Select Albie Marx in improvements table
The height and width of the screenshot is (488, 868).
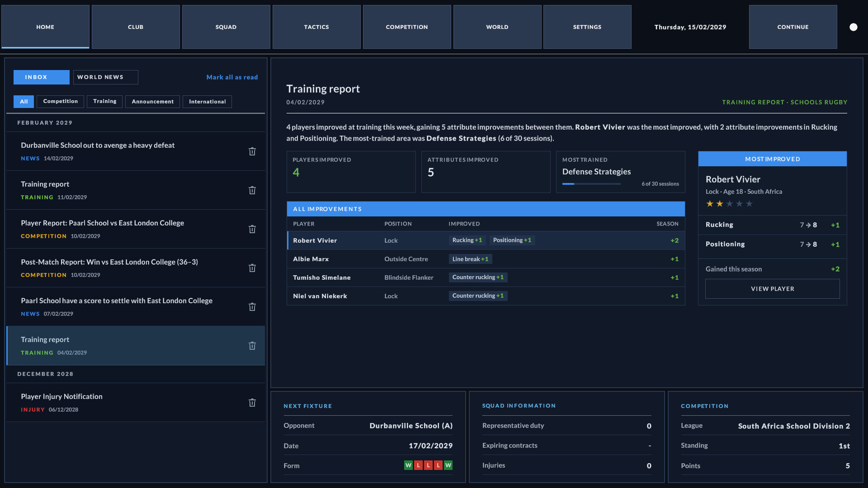(486, 259)
